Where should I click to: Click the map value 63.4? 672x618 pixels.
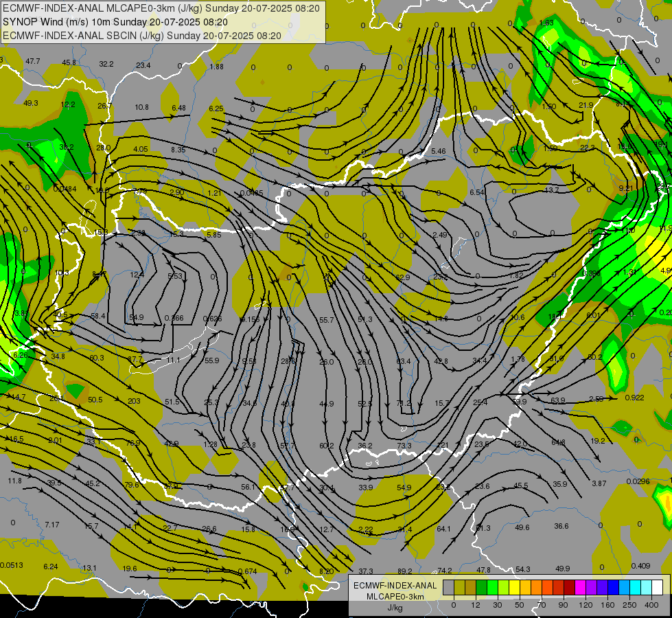(x=404, y=362)
